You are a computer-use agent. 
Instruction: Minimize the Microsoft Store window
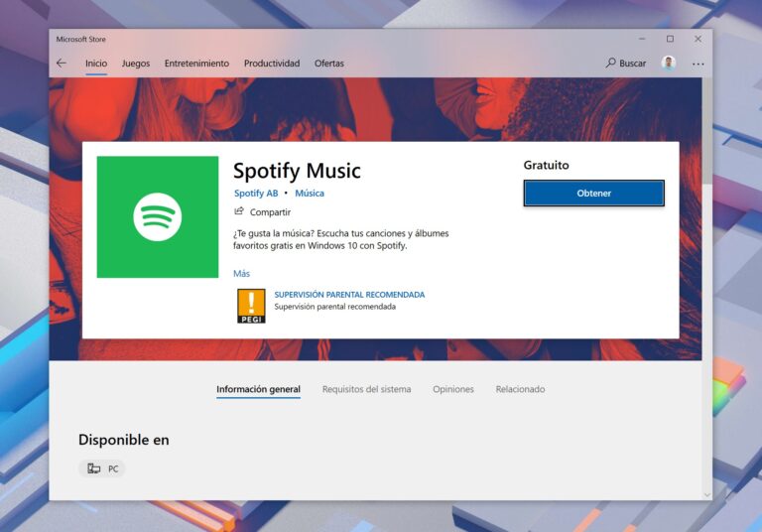click(642, 39)
